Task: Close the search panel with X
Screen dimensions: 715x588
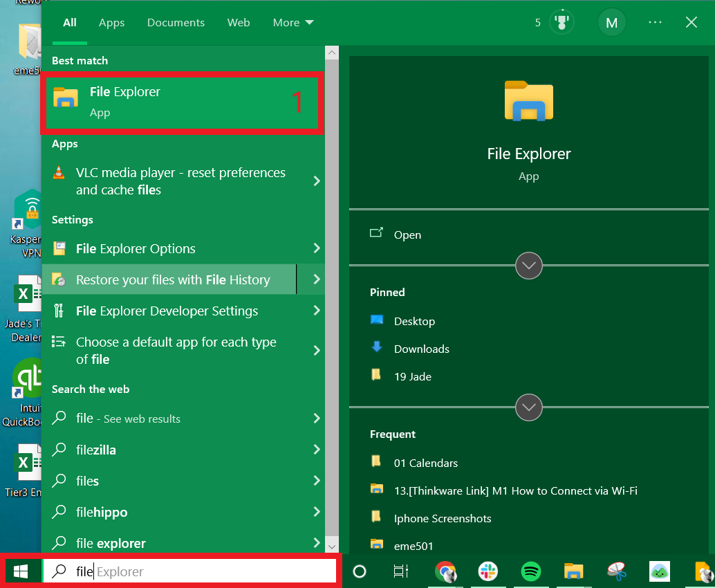Action: click(x=691, y=22)
